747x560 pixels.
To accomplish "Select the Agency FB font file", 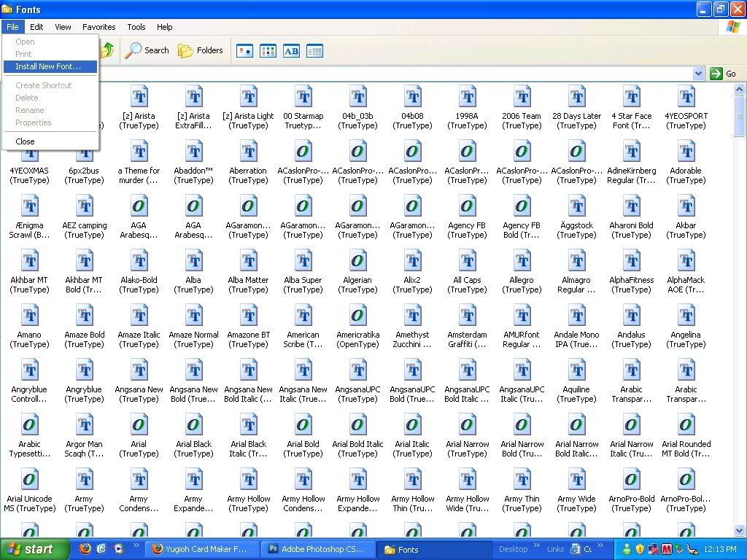I will (467, 206).
